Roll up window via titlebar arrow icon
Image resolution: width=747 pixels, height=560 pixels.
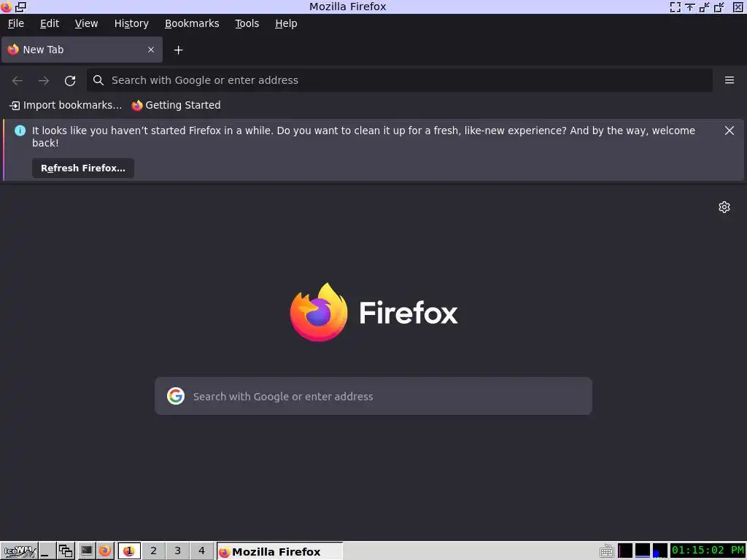point(690,7)
